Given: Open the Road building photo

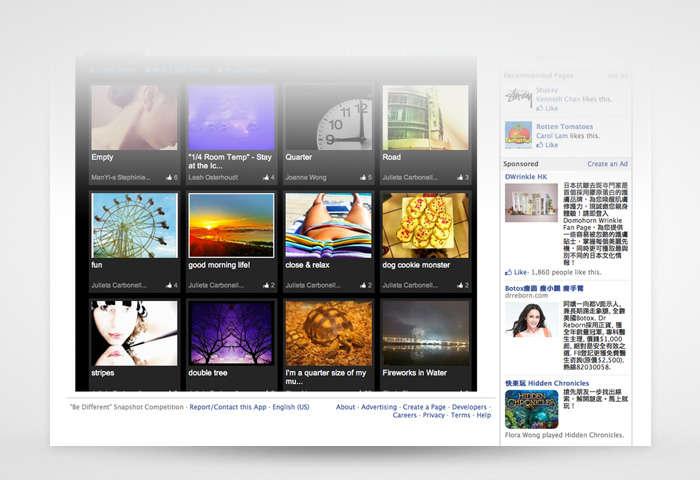Looking at the screenshot, I should [x=425, y=117].
